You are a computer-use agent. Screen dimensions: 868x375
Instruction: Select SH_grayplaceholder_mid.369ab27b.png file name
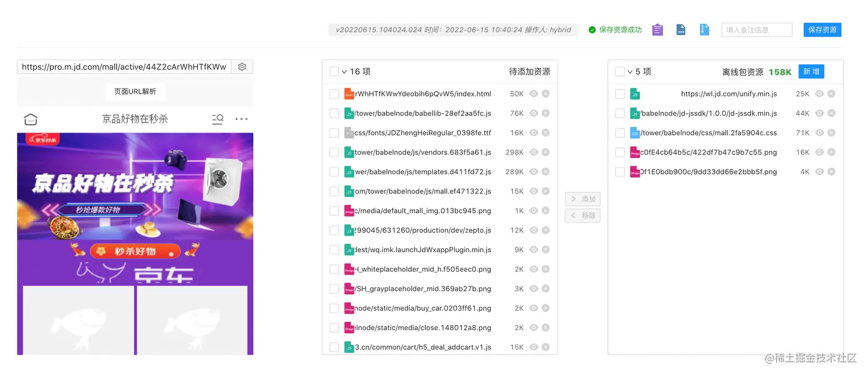tap(423, 289)
